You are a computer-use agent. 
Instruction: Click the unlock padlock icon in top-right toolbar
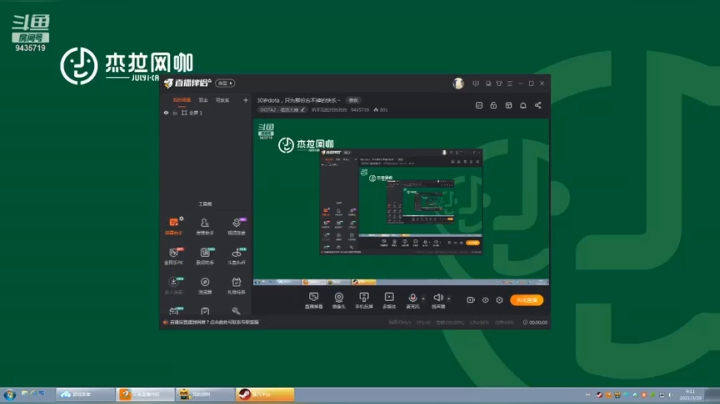494,106
